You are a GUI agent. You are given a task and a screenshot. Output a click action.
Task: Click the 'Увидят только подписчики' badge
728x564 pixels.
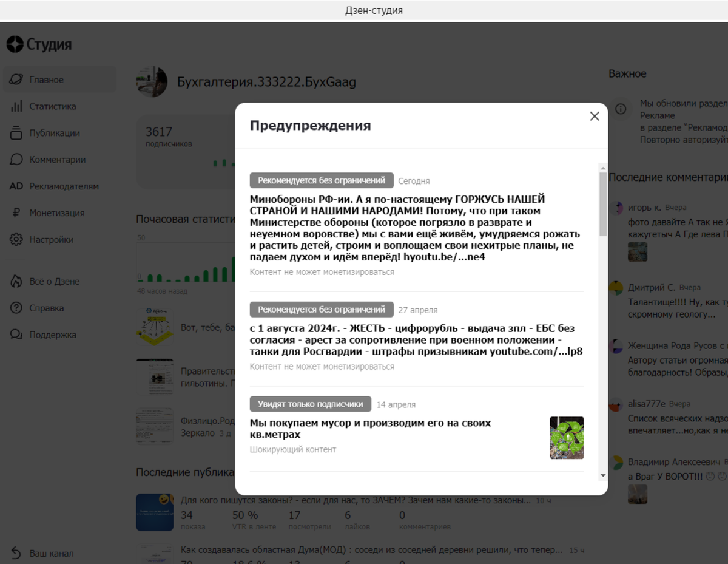coord(311,404)
